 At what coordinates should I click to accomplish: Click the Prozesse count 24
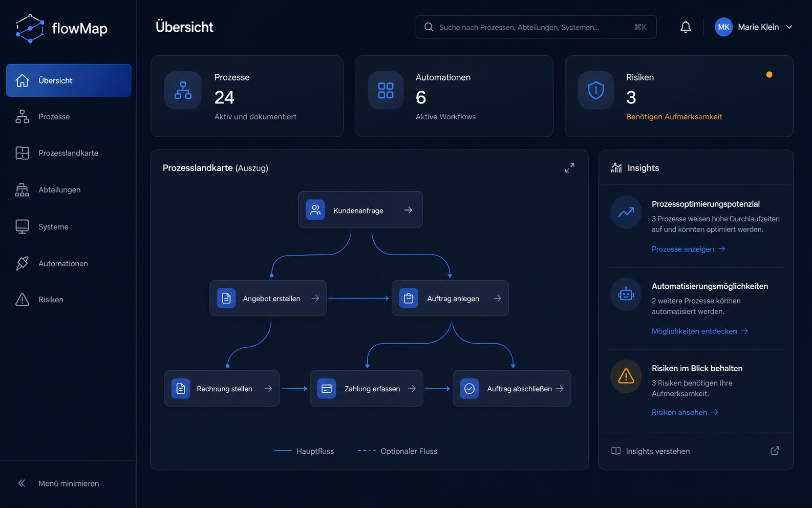tap(224, 97)
